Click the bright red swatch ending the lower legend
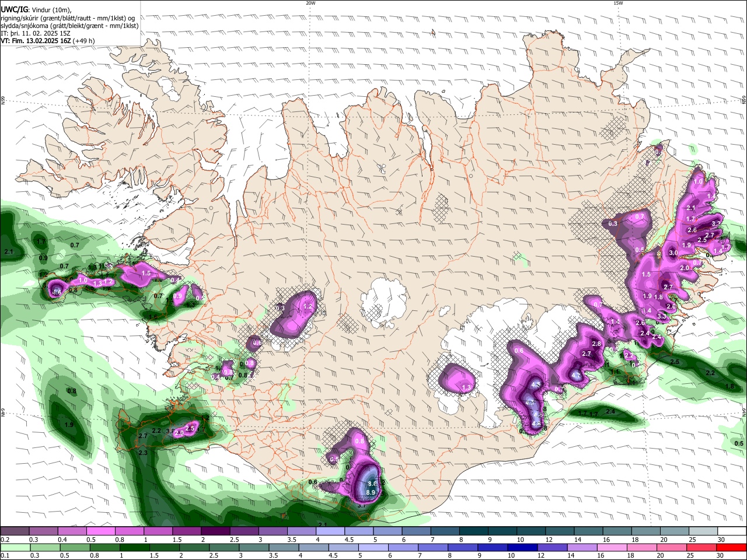747x560 pixels. click(x=731, y=547)
